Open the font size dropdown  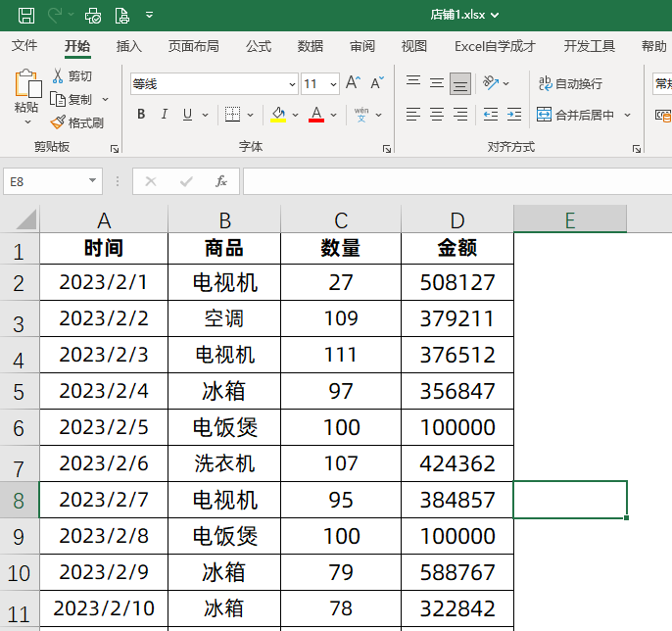pyautogui.click(x=333, y=84)
